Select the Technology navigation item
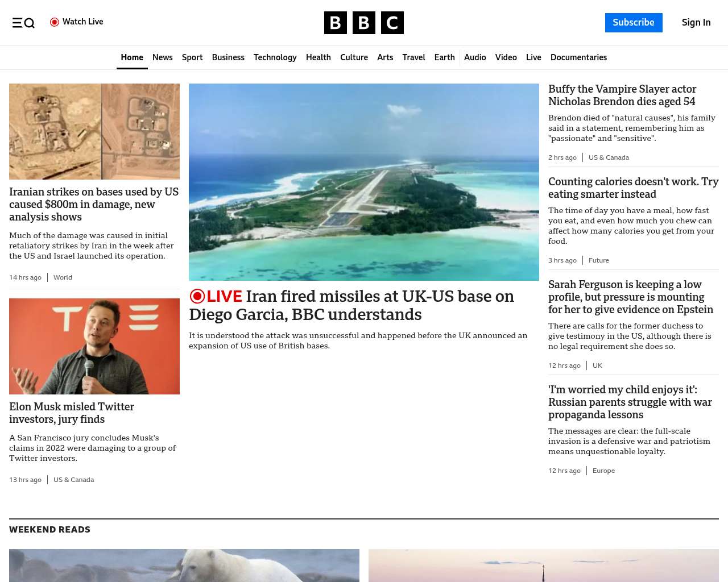Screen dimensions: 728x582 coord(275,57)
